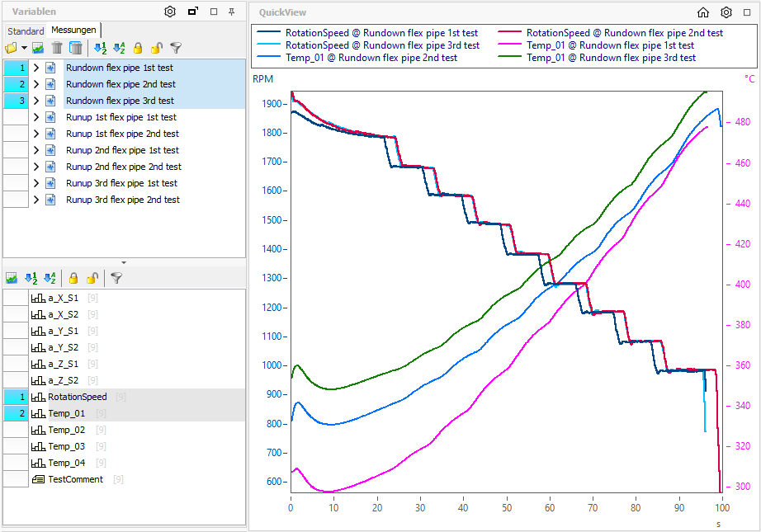Click the filter funnel in measurements toolbar
761x532 pixels.
(x=176, y=49)
